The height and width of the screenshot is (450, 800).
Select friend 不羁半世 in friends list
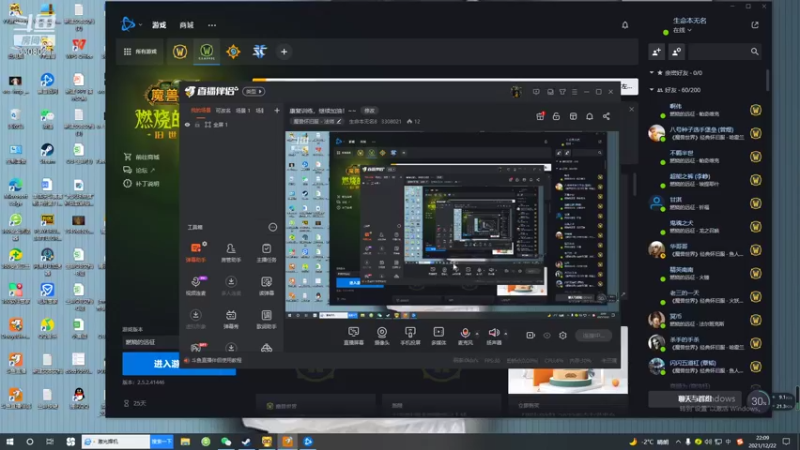[x=705, y=157]
